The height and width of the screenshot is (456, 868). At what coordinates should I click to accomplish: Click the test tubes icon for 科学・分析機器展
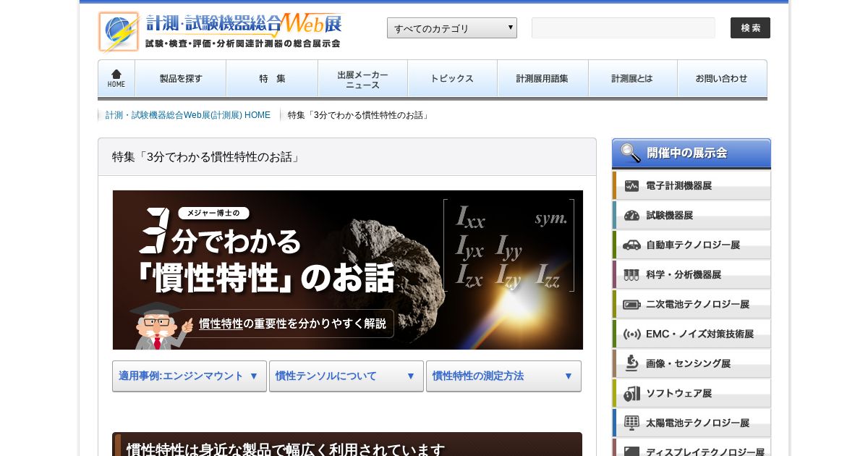tap(631, 274)
